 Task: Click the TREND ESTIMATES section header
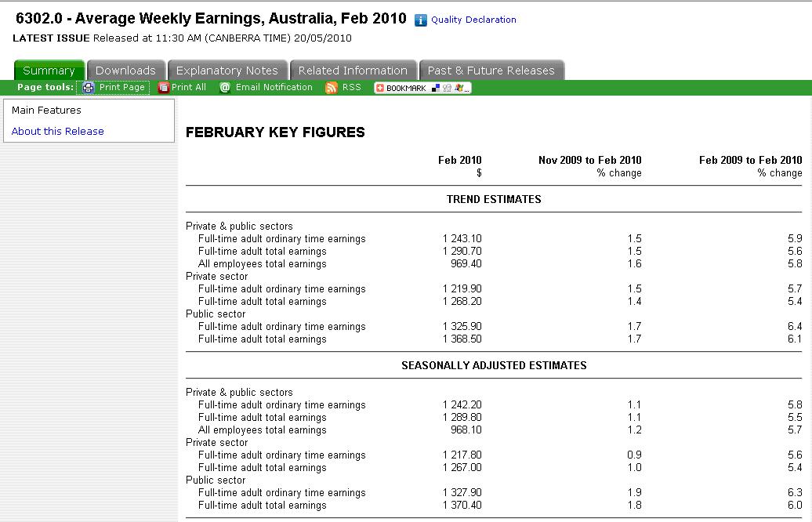coord(494,199)
